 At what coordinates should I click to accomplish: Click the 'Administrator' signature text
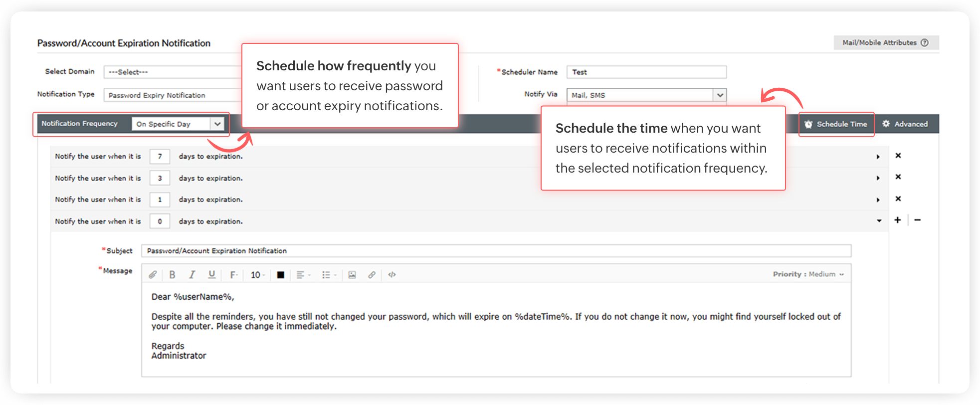[x=179, y=356]
